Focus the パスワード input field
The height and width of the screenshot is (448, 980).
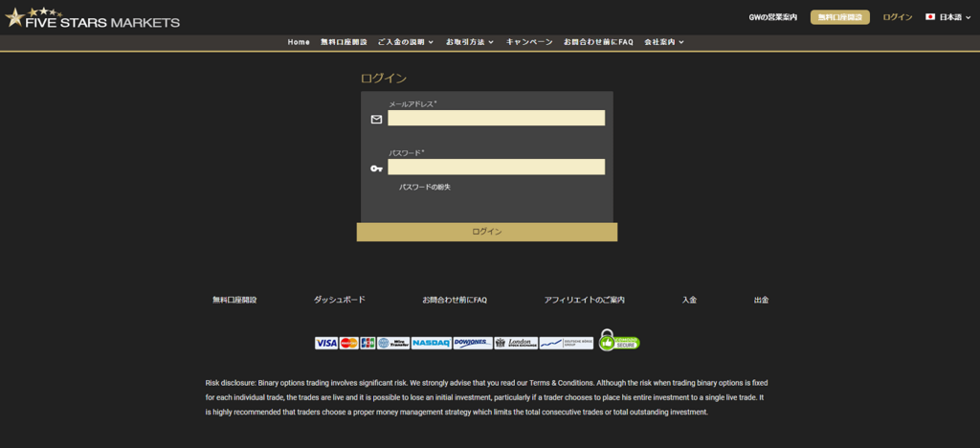pyautogui.click(x=497, y=167)
